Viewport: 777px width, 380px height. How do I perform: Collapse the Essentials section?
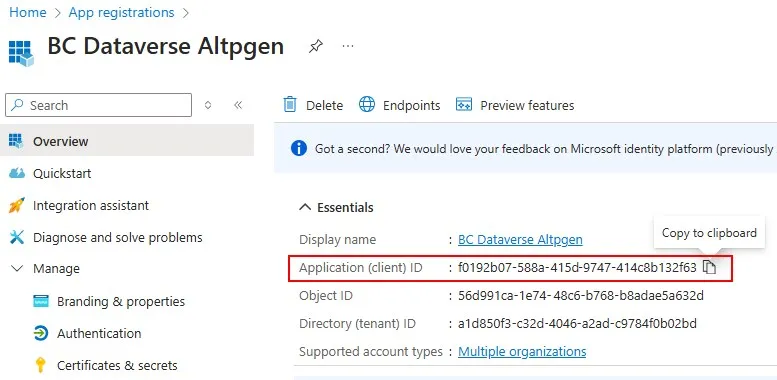coord(305,207)
